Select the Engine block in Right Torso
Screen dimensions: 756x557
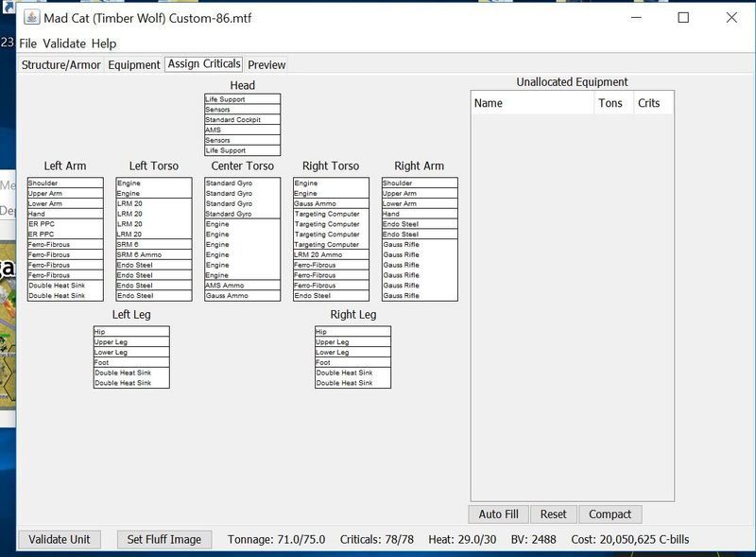[332, 188]
